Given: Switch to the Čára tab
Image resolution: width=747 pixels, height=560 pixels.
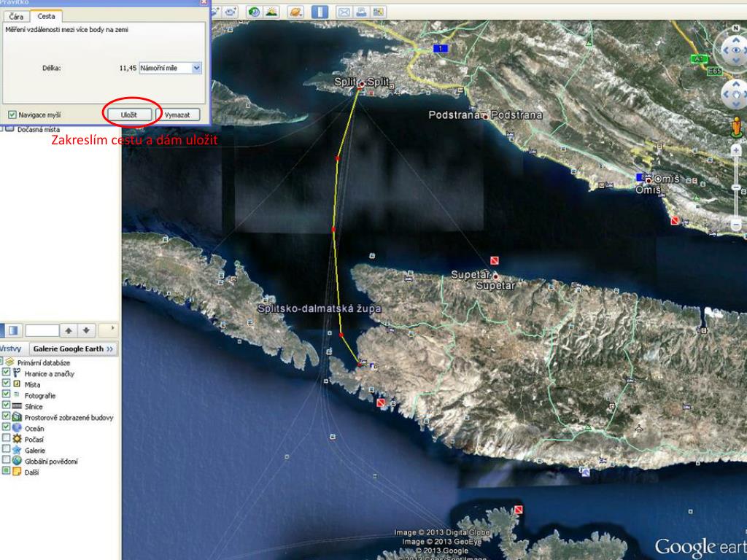Looking at the screenshot, I should pyautogui.click(x=16, y=17).
